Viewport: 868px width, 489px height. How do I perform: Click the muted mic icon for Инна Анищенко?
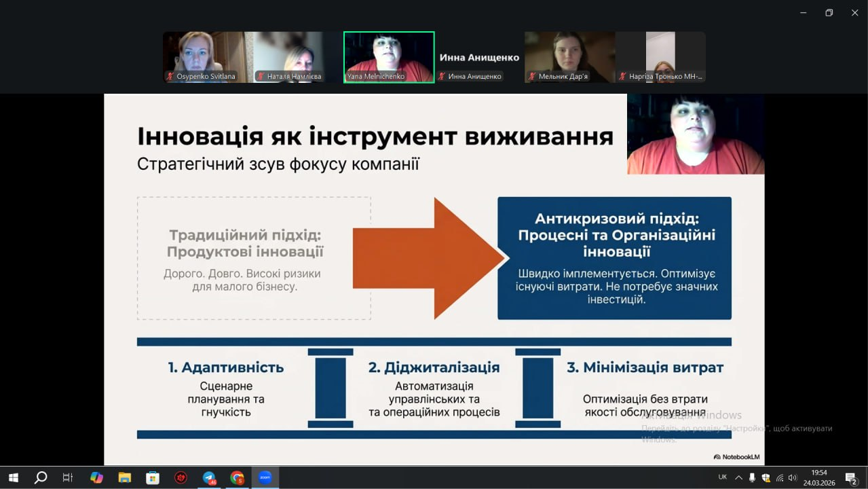click(442, 77)
